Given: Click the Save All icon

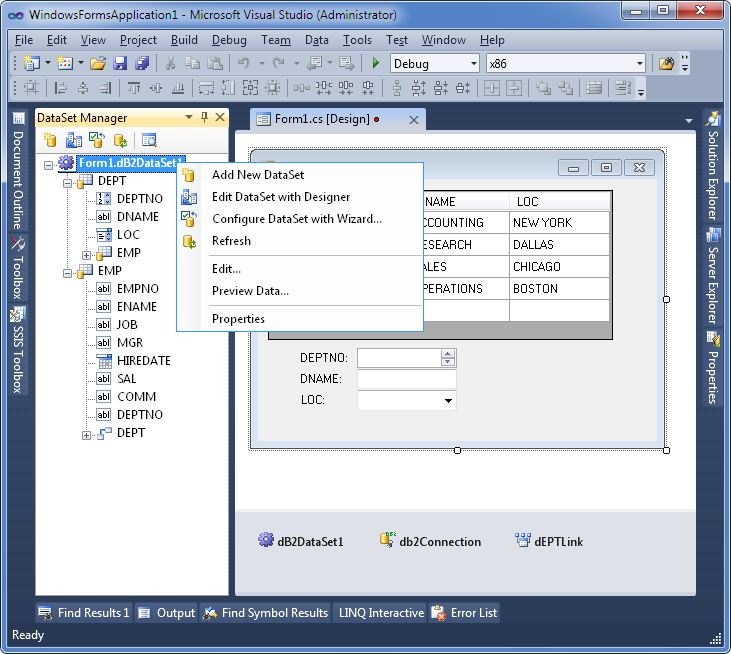Looking at the screenshot, I should [x=142, y=63].
